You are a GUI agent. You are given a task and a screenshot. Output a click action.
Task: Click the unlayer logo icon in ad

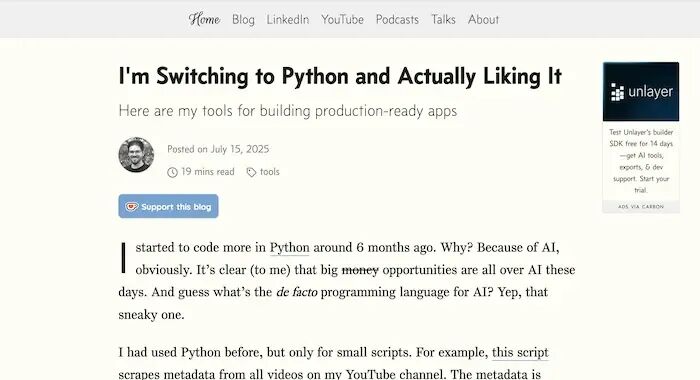click(617, 92)
